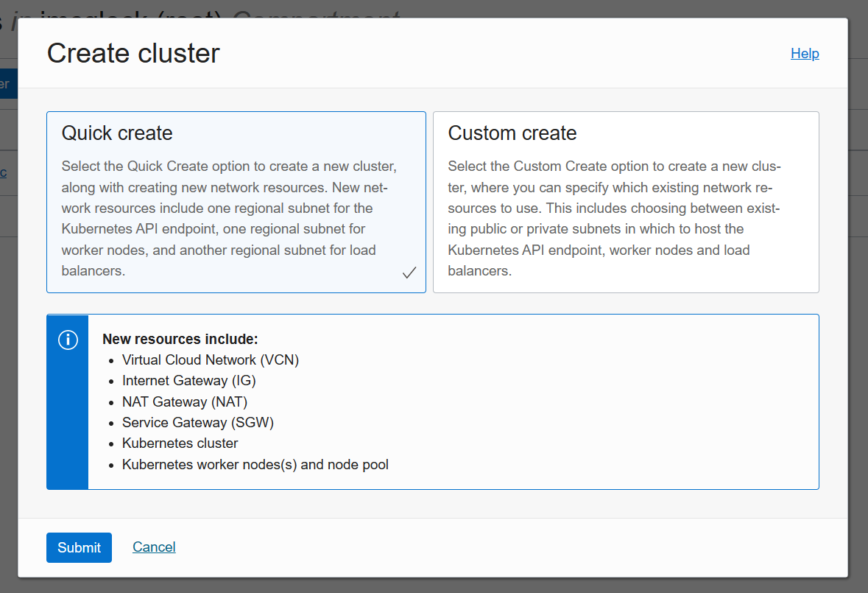The width and height of the screenshot is (868, 593).
Task: Click the Internet Gateway (IG) list item
Action: 188,381
